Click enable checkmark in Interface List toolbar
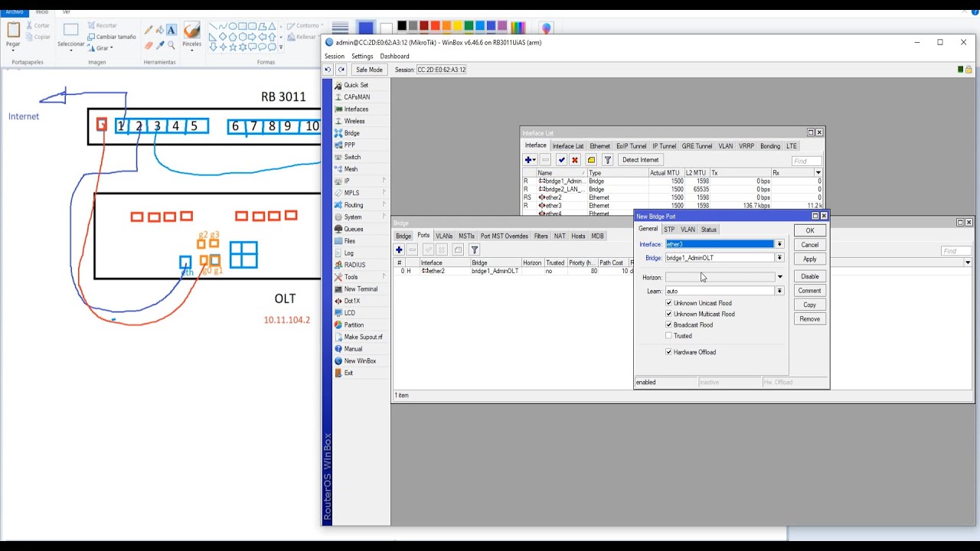The width and height of the screenshot is (980, 551). pos(561,160)
